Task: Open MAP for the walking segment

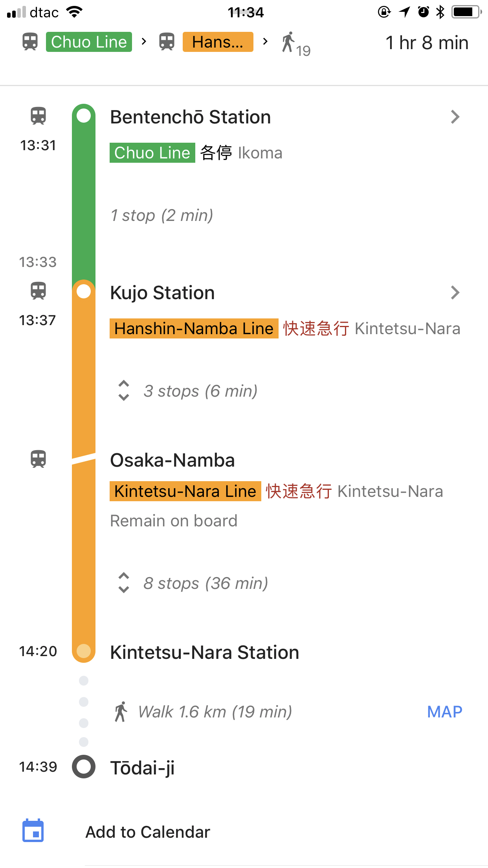Action: 445,712
